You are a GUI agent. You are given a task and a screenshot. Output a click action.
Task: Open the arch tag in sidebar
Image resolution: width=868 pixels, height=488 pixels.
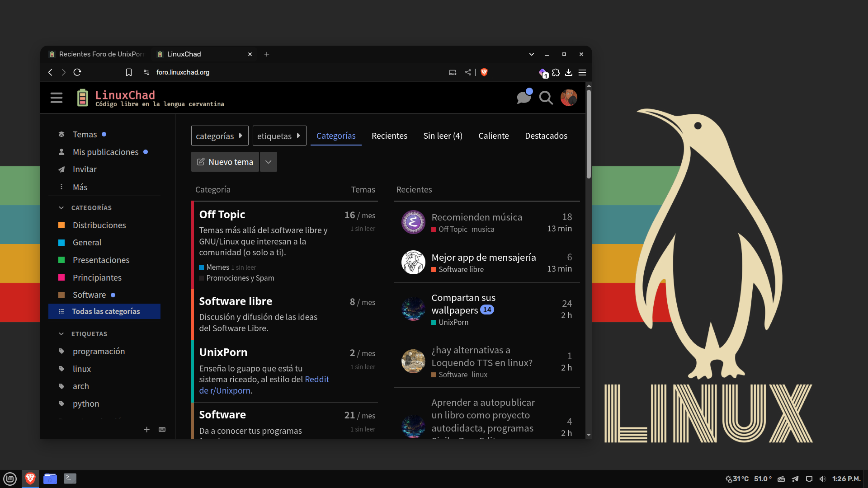pos(80,386)
